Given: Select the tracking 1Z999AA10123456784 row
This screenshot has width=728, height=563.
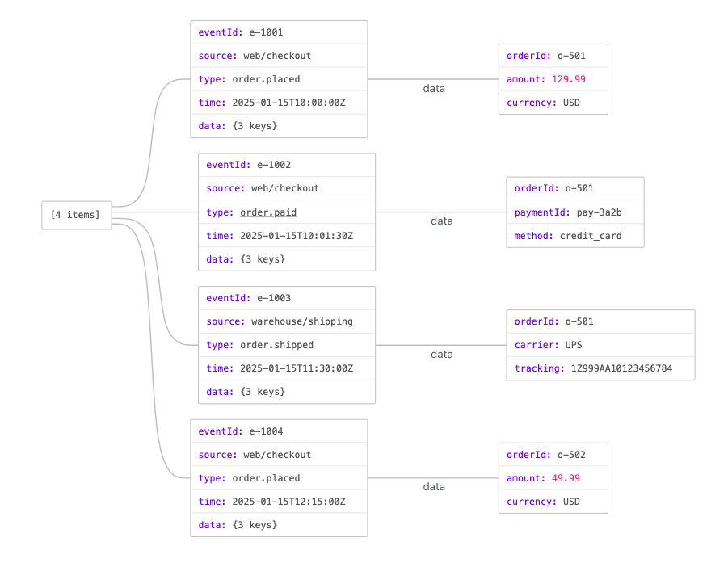Looking at the screenshot, I should pyautogui.click(x=601, y=368).
